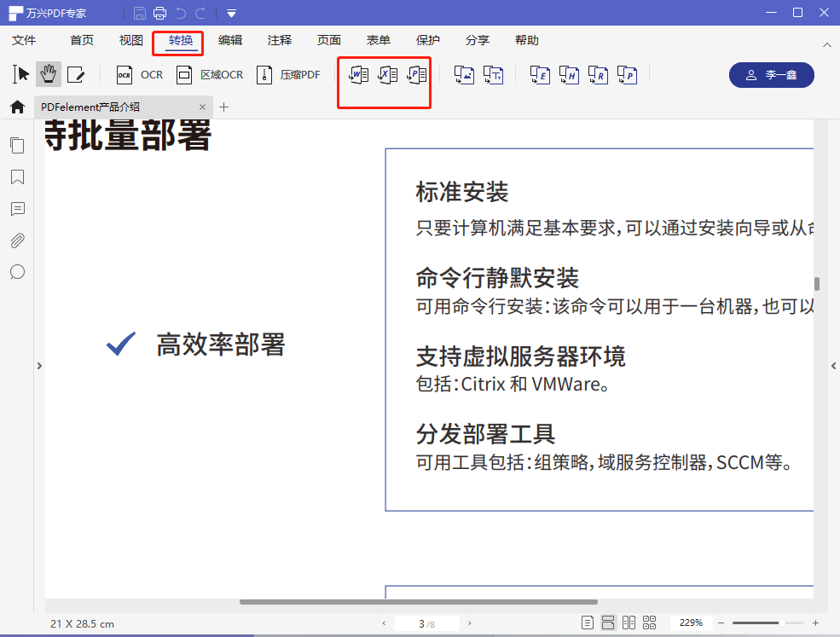Convert the document to image format
840x637 pixels.
464,75
